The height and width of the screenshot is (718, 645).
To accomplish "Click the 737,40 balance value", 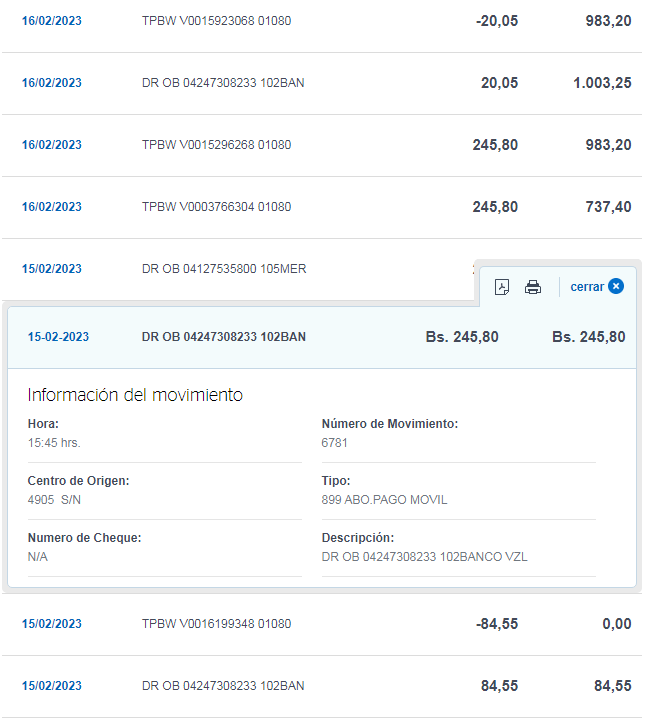I will (608, 207).
